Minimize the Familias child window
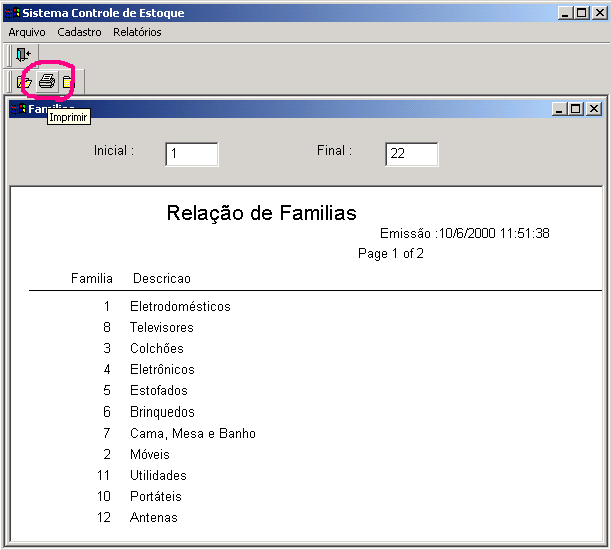This screenshot has width=611, height=550. pos(560,109)
